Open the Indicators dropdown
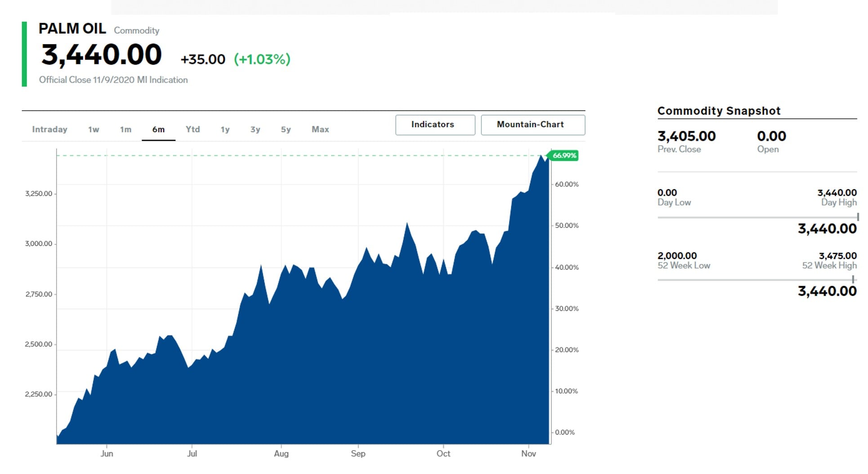Image resolution: width=868 pixels, height=474 pixels. point(435,125)
